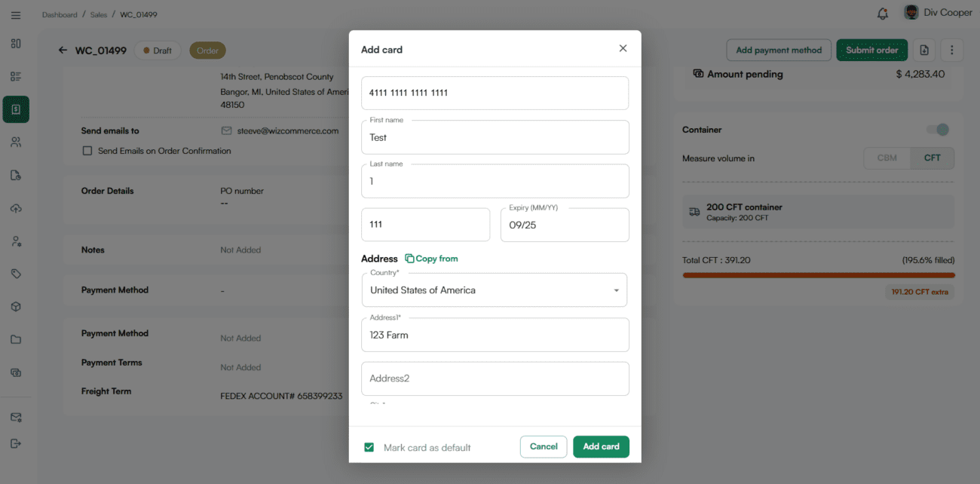Open the customers icon in sidebar
The width and height of the screenshot is (980, 484).
(16, 142)
